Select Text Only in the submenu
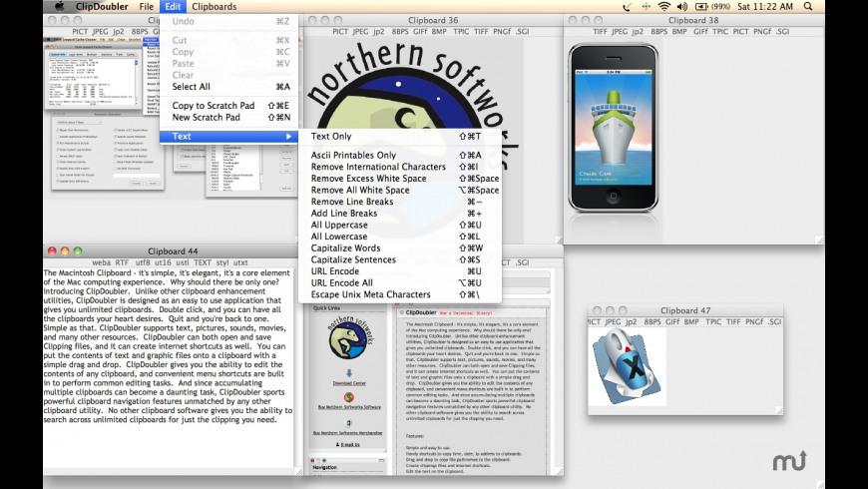This screenshot has width=868, height=489. coord(400,137)
